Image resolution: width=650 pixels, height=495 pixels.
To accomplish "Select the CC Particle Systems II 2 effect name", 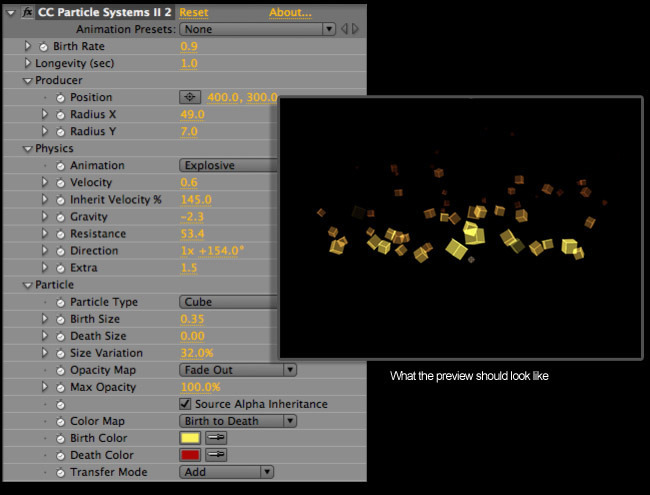I will coord(104,12).
